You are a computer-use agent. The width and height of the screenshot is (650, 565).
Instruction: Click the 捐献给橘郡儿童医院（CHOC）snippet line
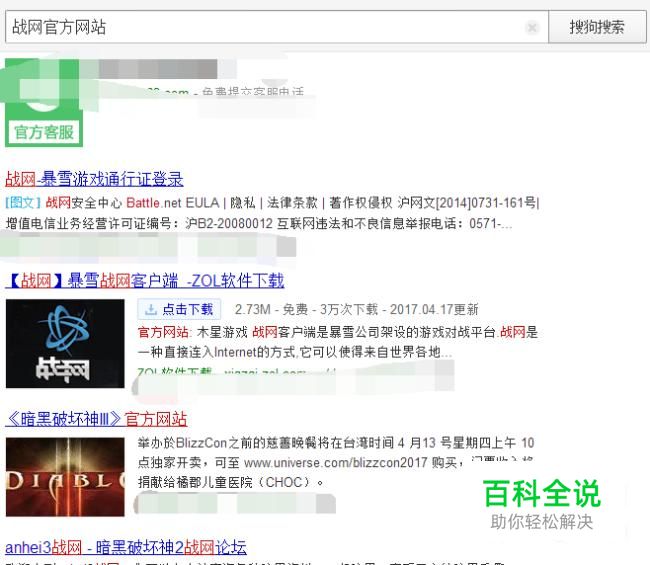230,482
